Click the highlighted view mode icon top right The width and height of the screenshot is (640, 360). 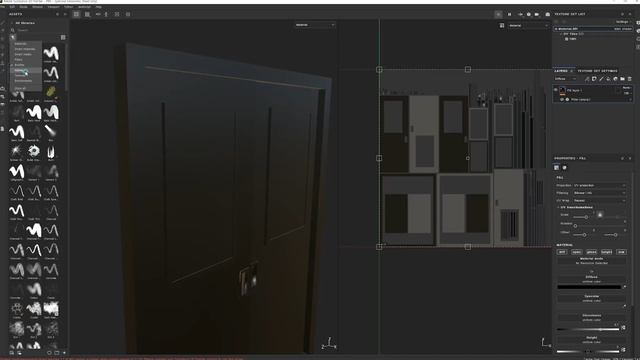click(498, 14)
